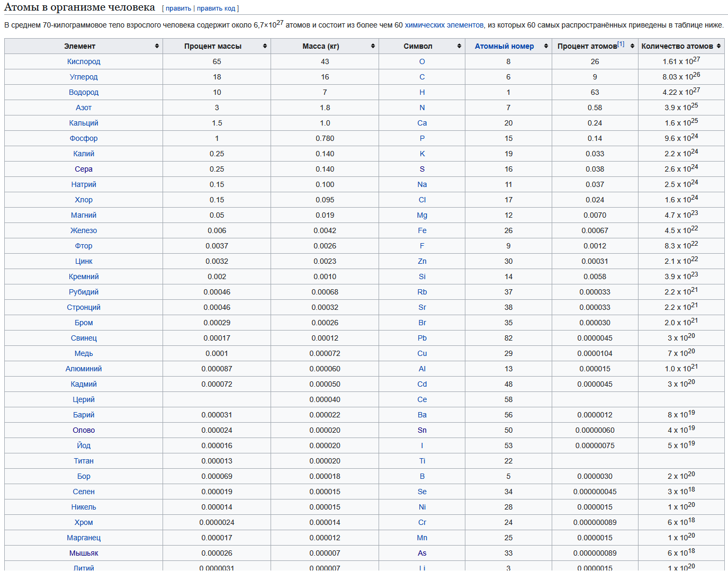Click the «править» section edit link
728x571 pixels.
178,8
